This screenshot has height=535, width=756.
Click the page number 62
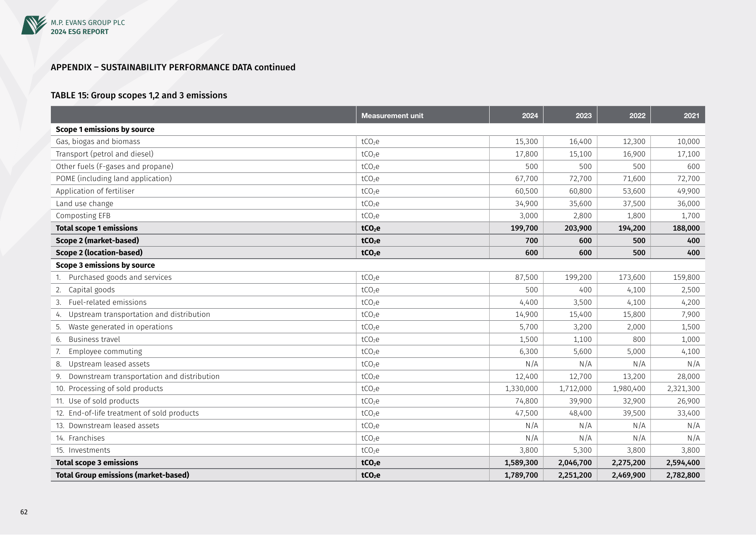click(x=24, y=512)
